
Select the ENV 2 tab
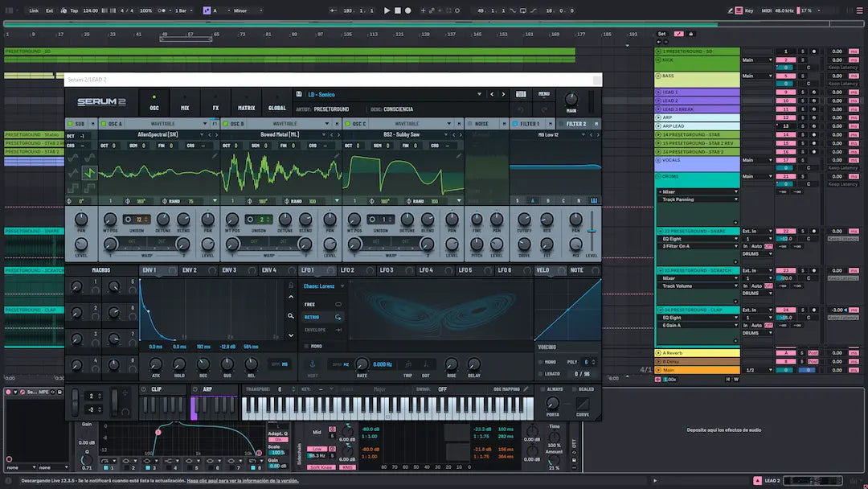[190, 270]
